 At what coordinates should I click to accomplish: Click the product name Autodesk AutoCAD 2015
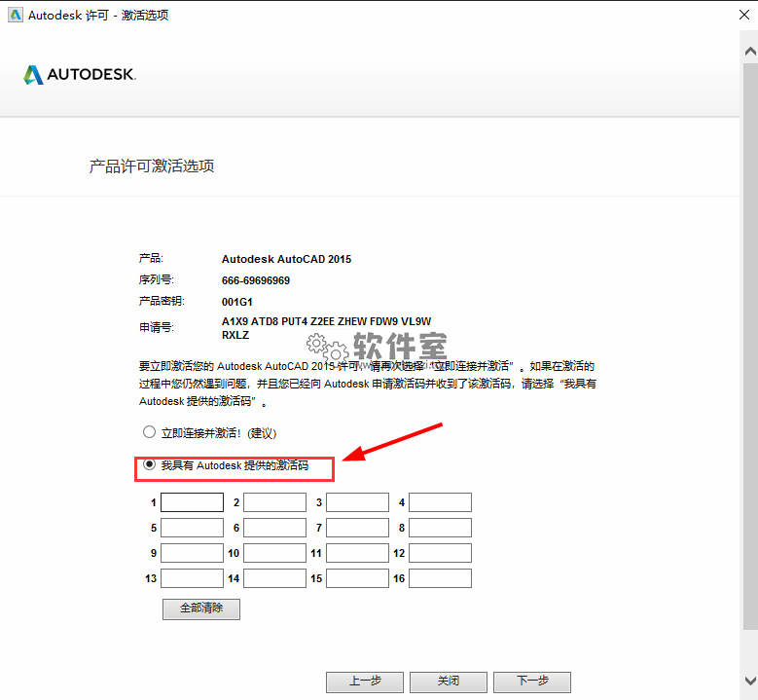tap(286, 259)
